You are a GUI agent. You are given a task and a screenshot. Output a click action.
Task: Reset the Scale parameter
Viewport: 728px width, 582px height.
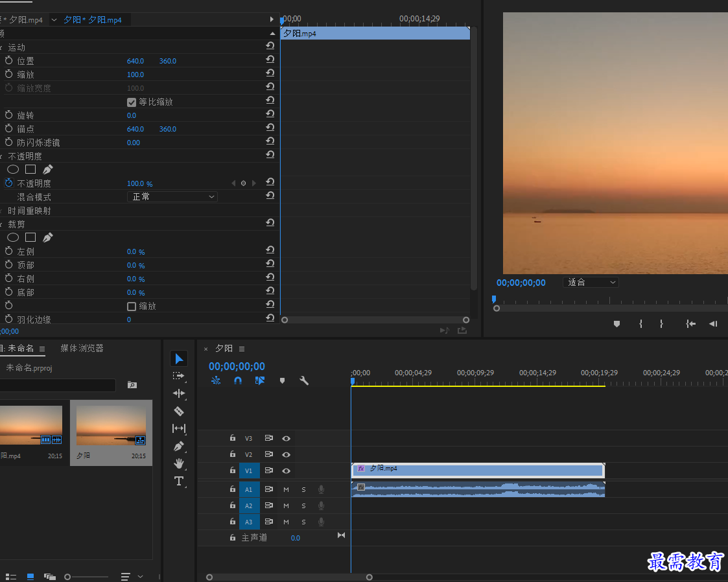(x=270, y=73)
